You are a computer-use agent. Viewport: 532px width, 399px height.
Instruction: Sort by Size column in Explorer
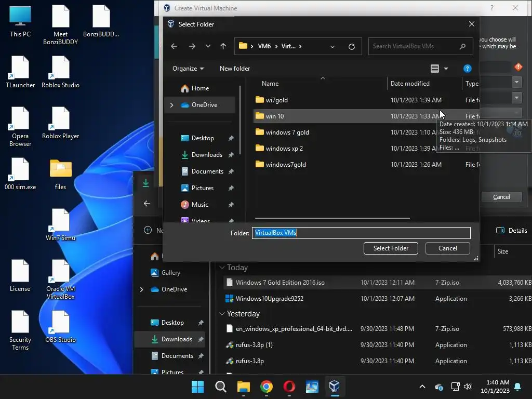(x=503, y=251)
